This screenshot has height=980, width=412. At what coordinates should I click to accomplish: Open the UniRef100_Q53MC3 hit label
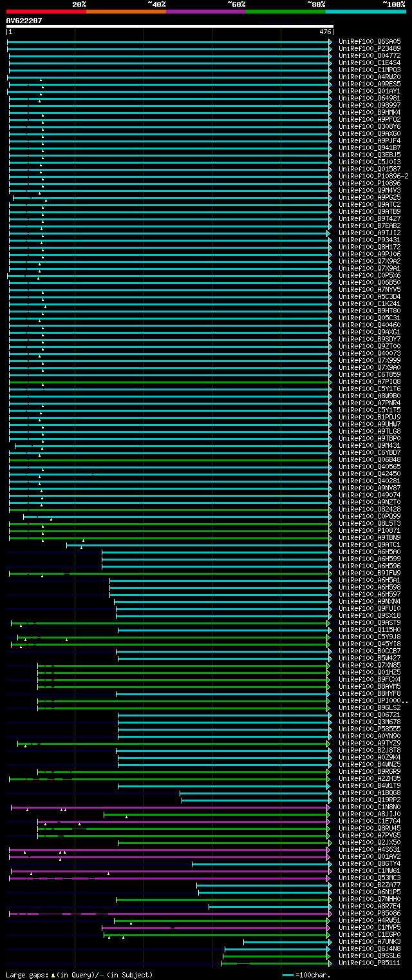coord(370,878)
